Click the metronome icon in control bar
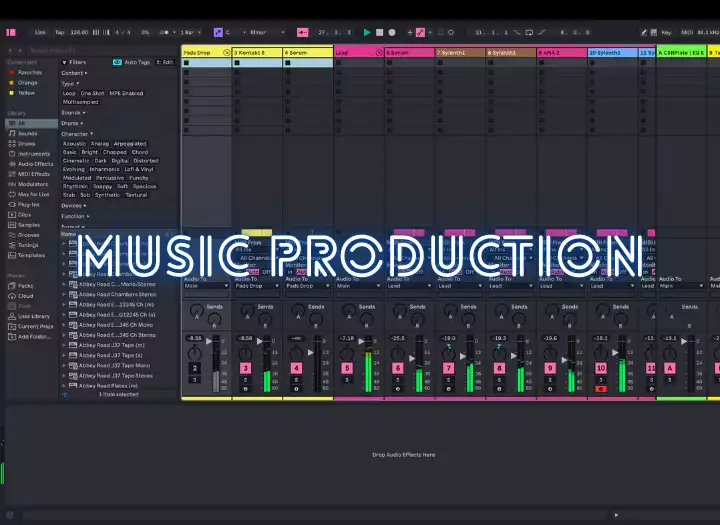This screenshot has height=525, width=720. click(x=164, y=33)
